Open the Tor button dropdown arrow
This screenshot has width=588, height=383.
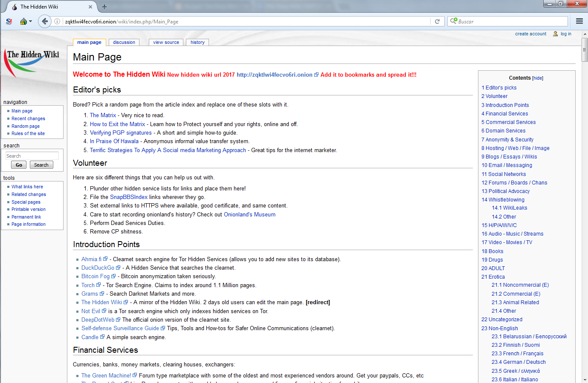point(31,21)
